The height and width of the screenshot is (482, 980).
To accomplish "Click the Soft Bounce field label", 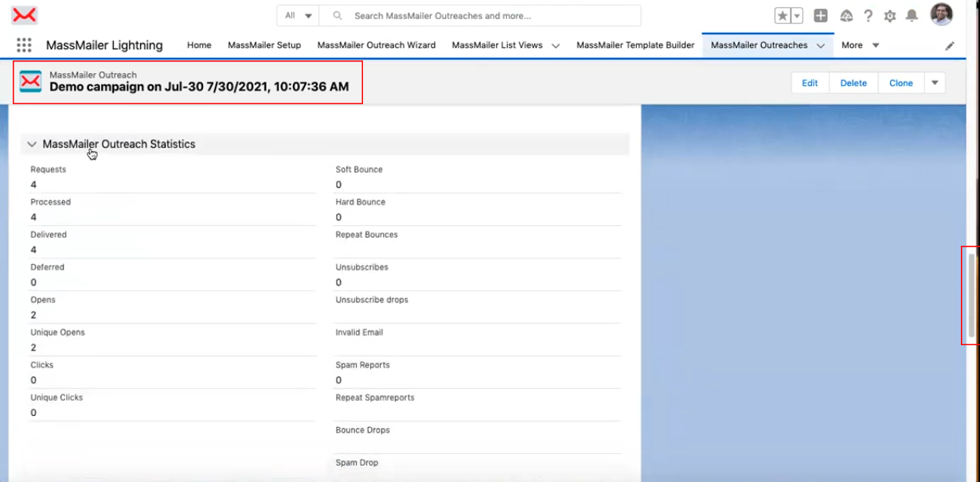I will pyautogui.click(x=359, y=169).
